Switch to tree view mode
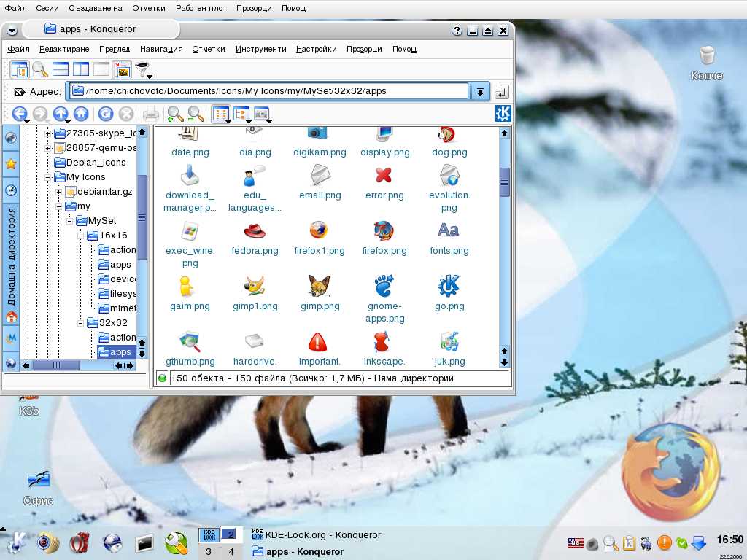The width and height of the screenshot is (747, 560). click(241, 114)
